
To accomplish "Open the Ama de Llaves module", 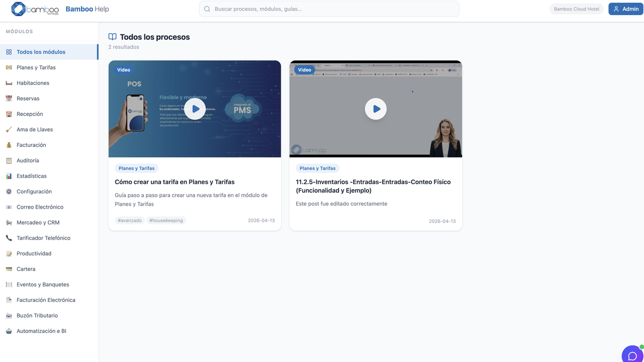I will click(34, 130).
